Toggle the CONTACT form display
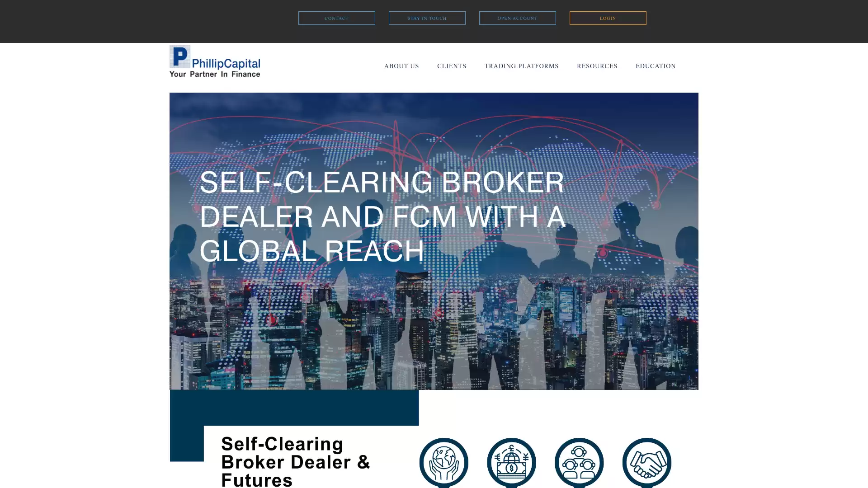This screenshot has width=868, height=488. coord(336,17)
